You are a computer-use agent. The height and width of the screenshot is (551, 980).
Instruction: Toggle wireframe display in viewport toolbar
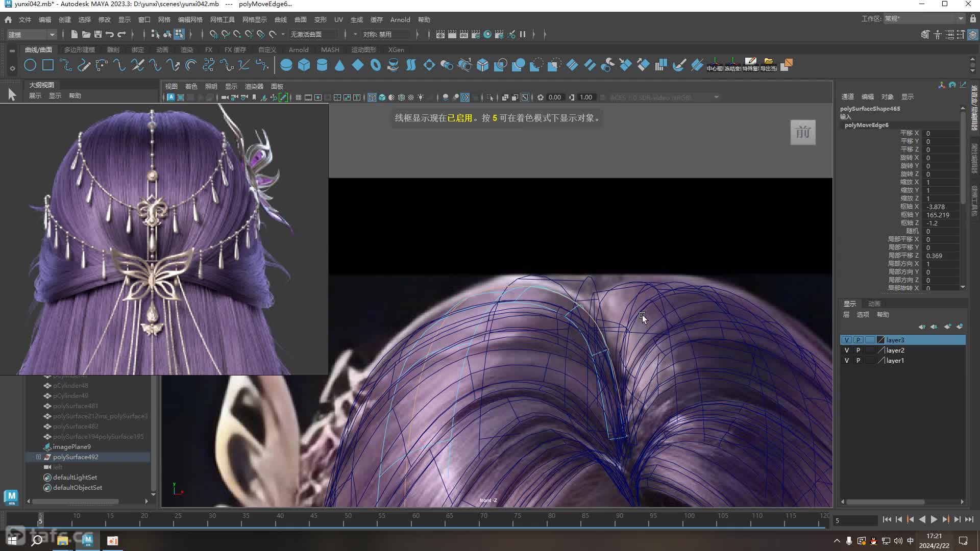372,97
